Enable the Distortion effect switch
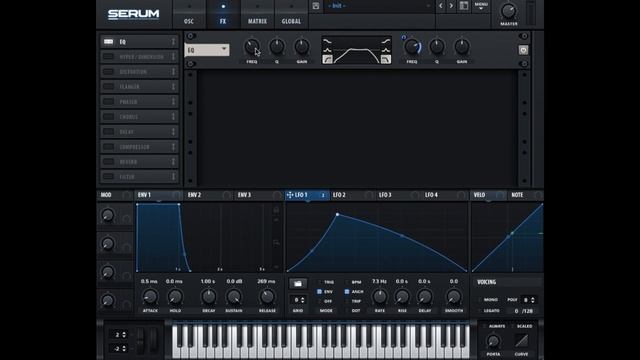 point(109,72)
